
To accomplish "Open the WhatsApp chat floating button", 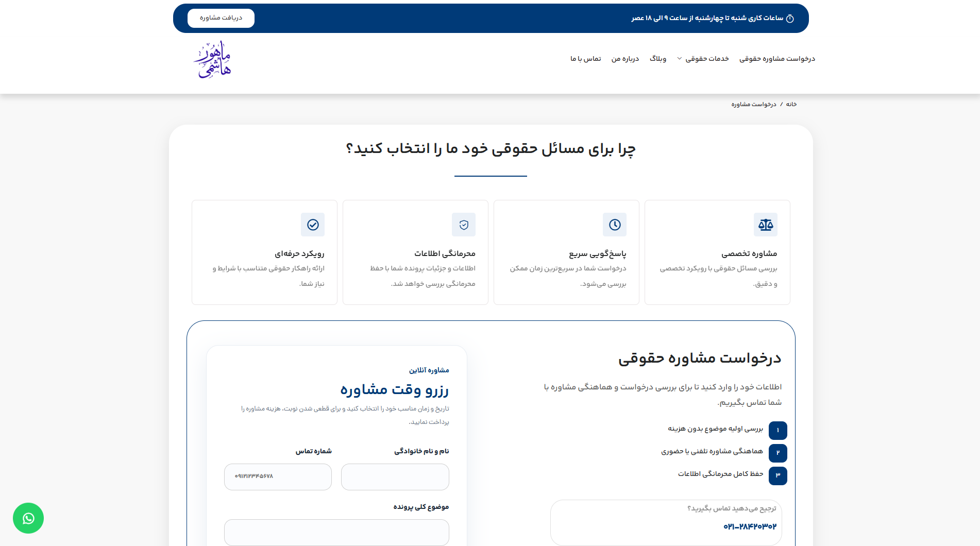I will (x=28, y=518).
